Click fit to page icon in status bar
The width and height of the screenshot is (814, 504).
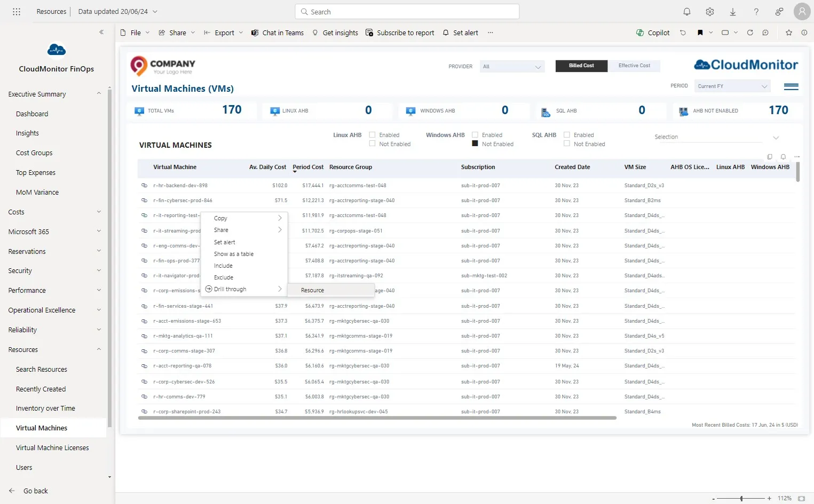tap(801, 498)
